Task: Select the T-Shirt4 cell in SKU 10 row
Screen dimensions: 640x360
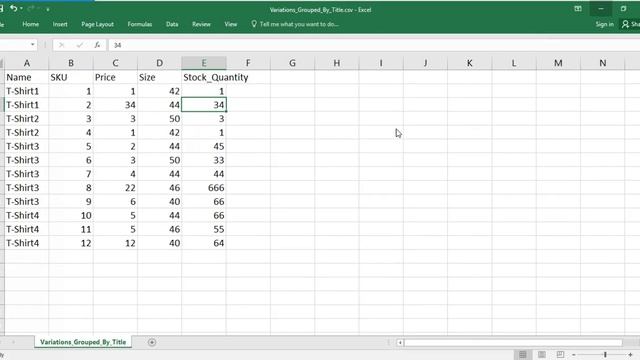Action: point(27,215)
